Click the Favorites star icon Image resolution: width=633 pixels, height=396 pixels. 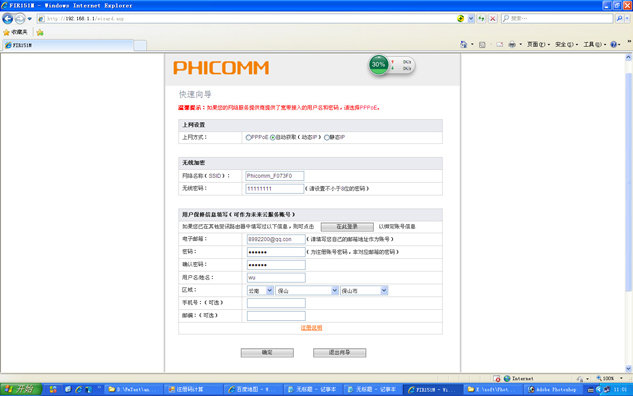pos(6,32)
